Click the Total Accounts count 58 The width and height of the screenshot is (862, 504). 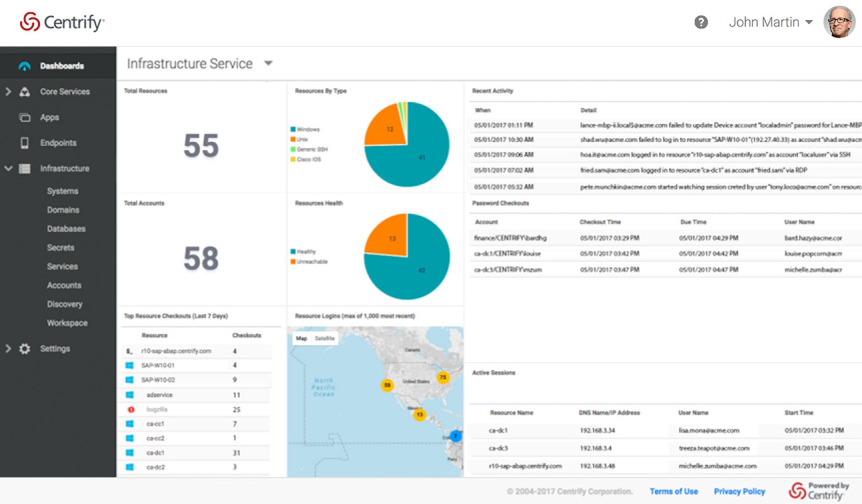tap(201, 258)
